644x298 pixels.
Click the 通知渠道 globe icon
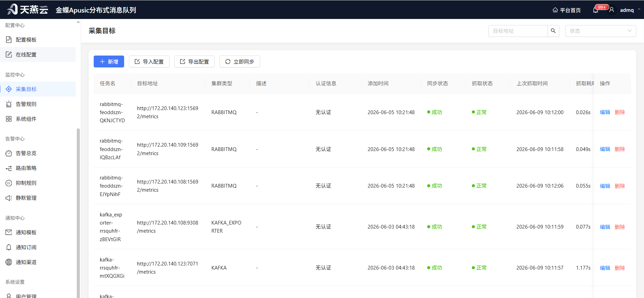(x=9, y=262)
